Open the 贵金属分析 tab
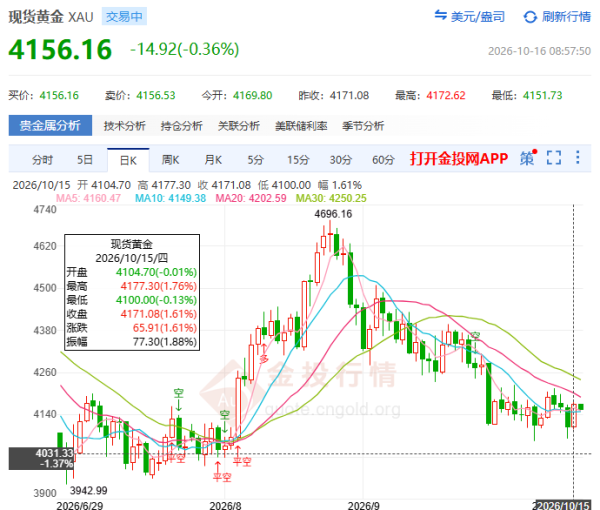600x510 pixels. point(50,125)
